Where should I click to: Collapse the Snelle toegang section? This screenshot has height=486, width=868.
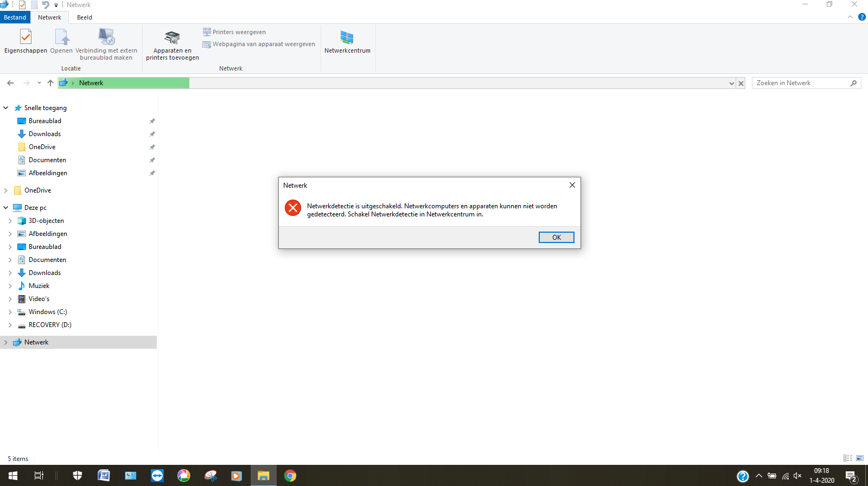(6, 108)
